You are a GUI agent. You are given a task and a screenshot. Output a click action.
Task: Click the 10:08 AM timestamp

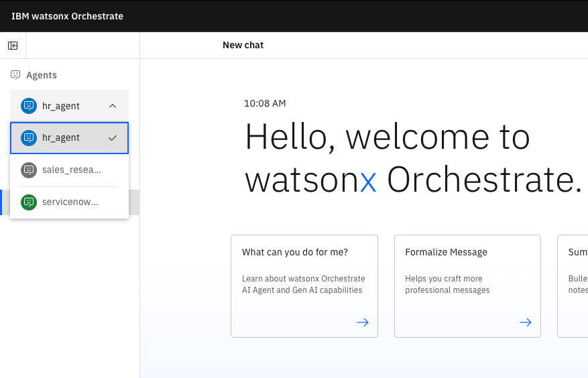[265, 103]
